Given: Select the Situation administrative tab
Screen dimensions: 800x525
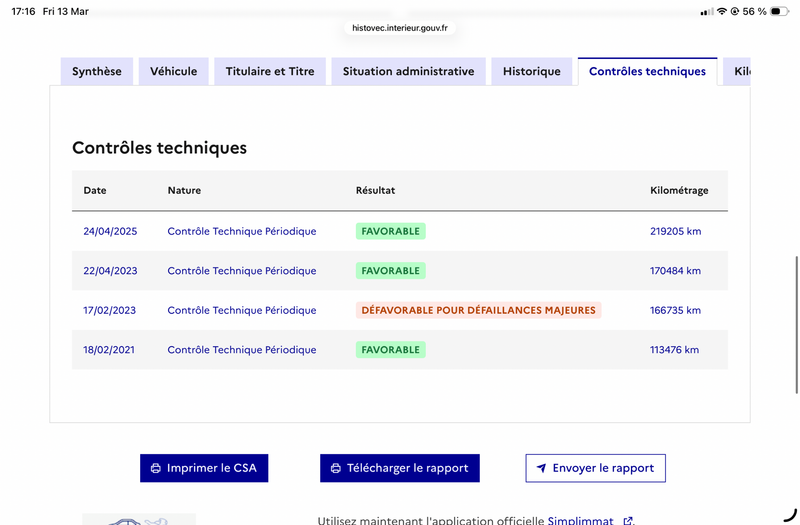Looking at the screenshot, I should pyautogui.click(x=408, y=72).
